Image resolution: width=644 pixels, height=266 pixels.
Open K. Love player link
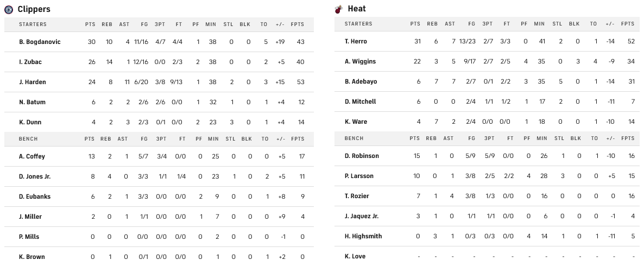tap(355, 256)
